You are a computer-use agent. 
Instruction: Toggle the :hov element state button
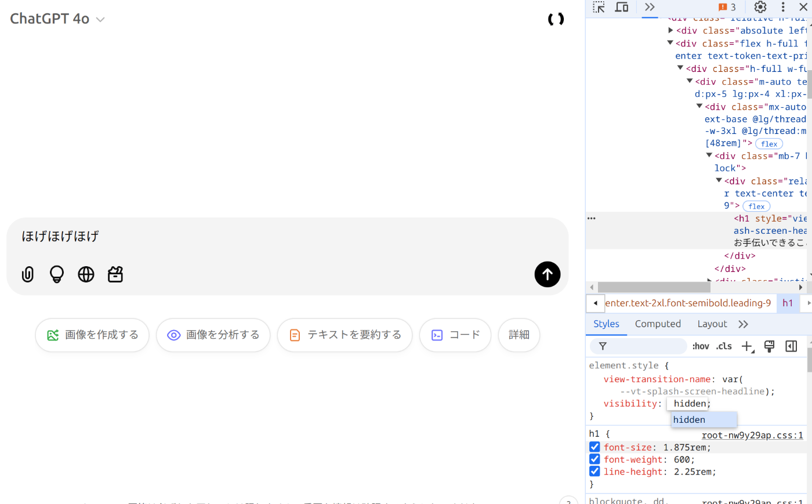click(701, 346)
